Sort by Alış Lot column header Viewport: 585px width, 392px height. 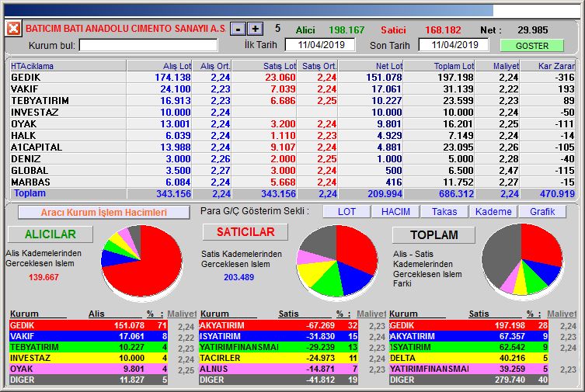(159, 66)
